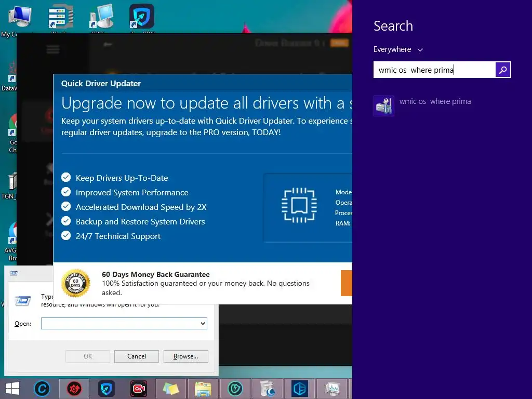The width and height of the screenshot is (532, 399).
Task: Click 'Improved System Performance' feature text
Action: [x=132, y=193]
